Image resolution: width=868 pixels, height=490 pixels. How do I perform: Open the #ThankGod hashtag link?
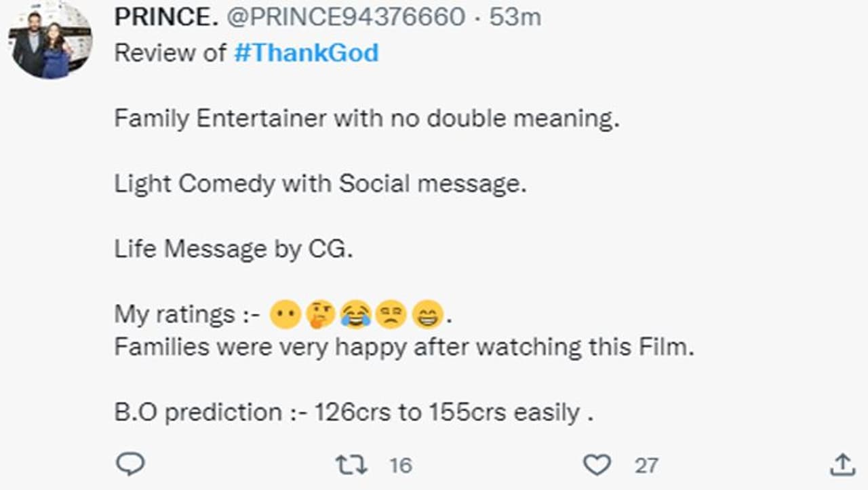306,53
